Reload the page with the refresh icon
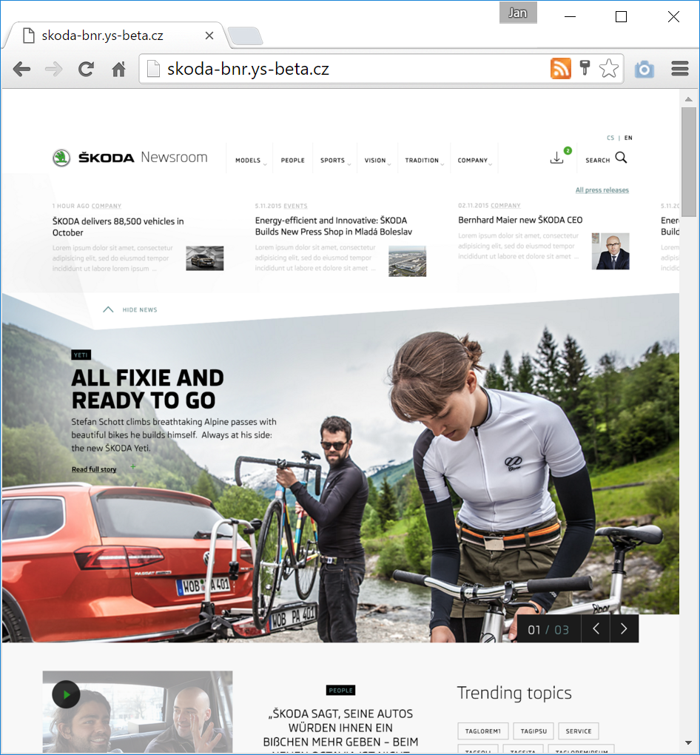This screenshot has width=700, height=755. [86, 70]
